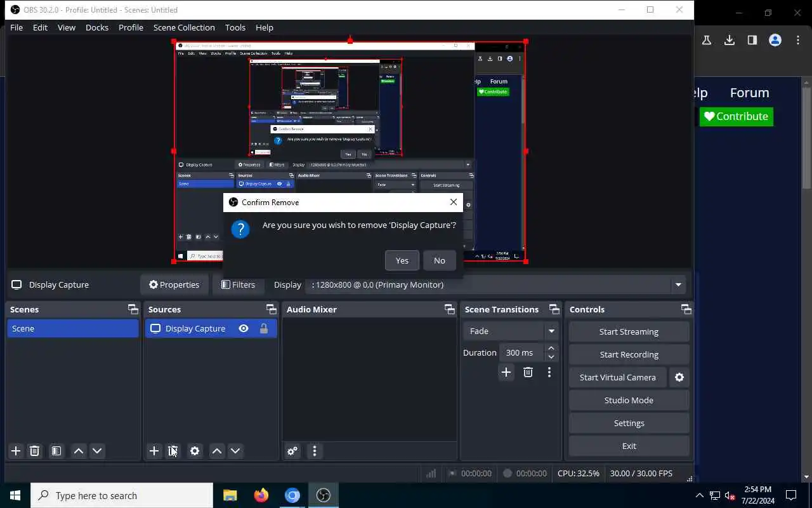Image resolution: width=812 pixels, height=508 pixels.
Task: Remove selected source trash icon
Action: coord(173,451)
